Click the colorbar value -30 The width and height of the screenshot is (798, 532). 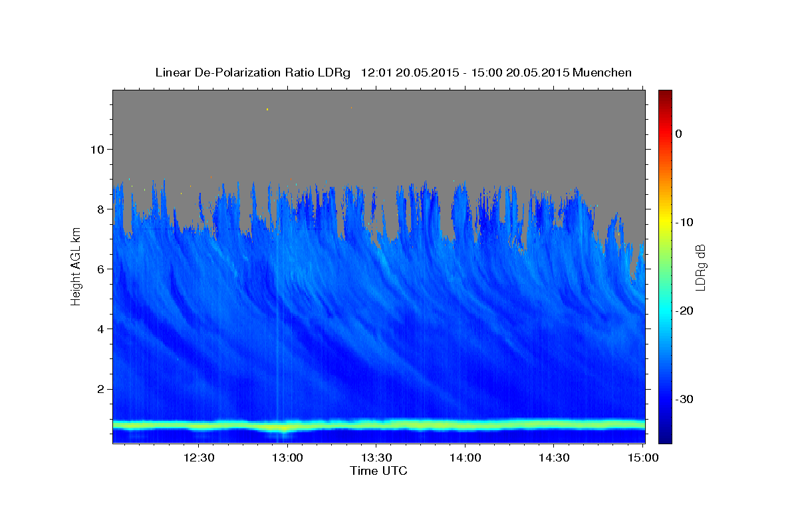[x=685, y=399]
